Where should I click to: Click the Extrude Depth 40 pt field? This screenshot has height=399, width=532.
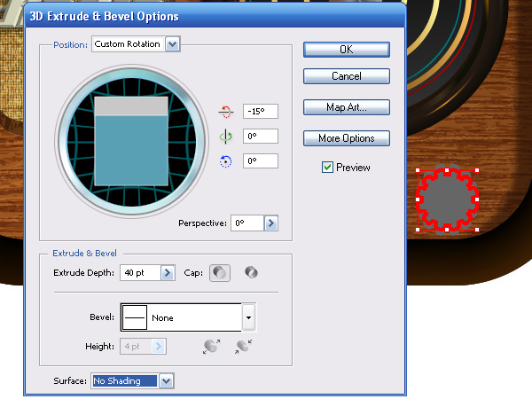(x=140, y=273)
